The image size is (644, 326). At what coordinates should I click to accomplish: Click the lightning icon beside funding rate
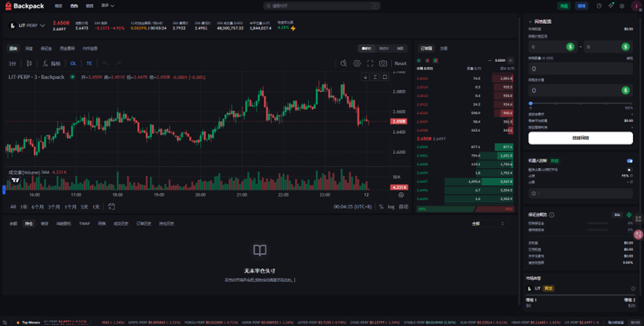pos(293,28)
